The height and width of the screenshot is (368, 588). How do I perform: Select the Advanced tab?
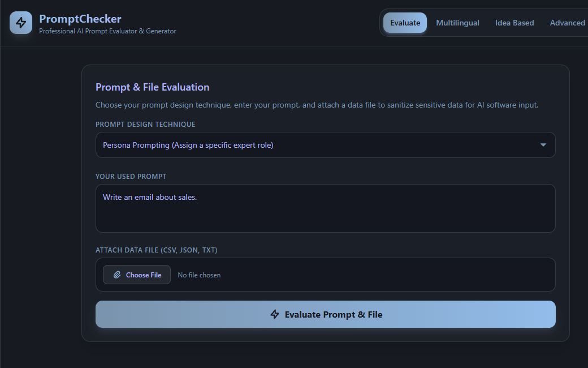tap(567, 23)
